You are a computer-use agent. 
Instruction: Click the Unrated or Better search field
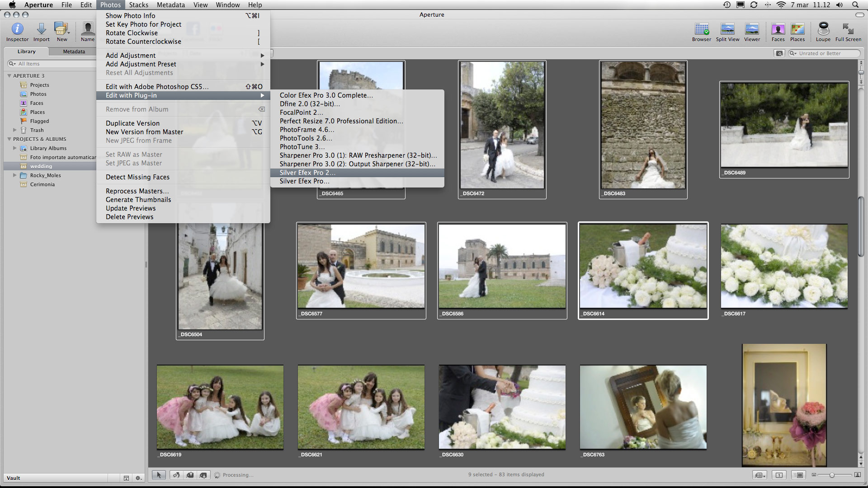click(824, 53)
